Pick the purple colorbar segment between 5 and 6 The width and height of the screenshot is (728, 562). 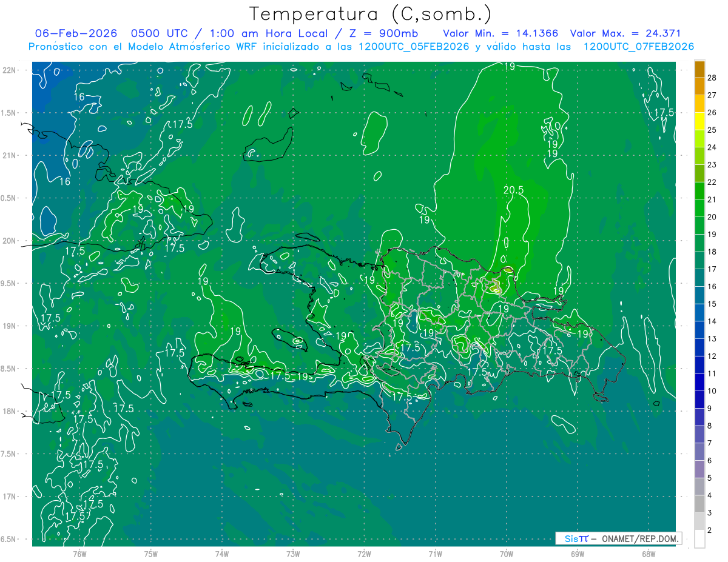pos(699,469)
